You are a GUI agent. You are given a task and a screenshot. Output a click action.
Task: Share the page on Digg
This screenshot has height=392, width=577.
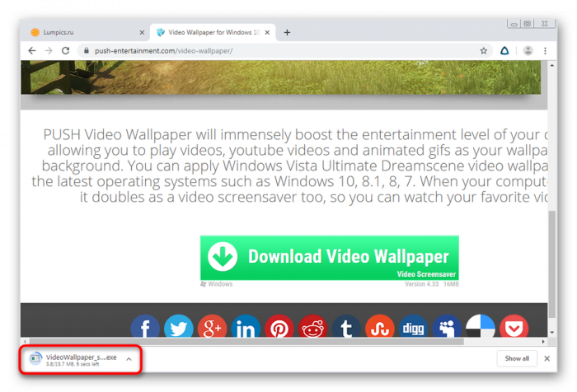(414, 328)
